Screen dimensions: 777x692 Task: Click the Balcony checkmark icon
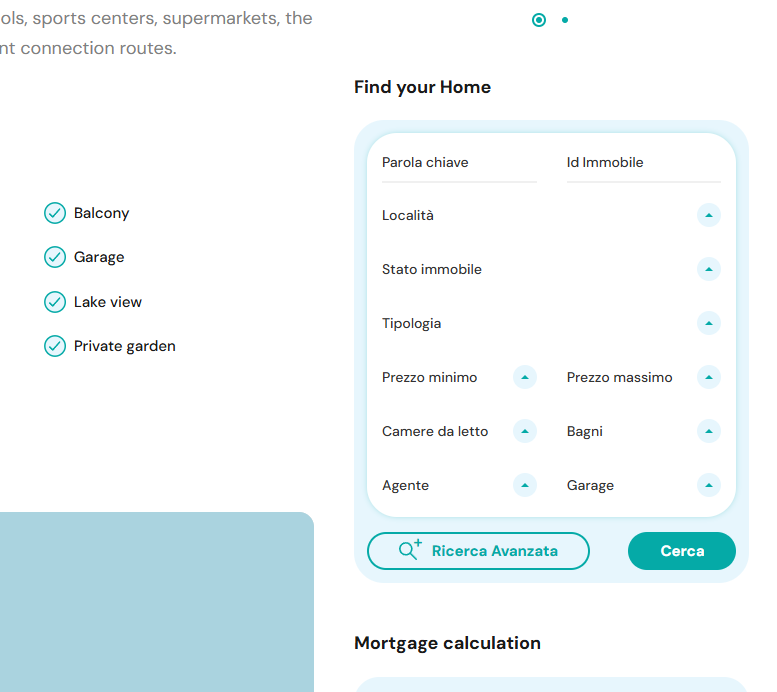click(55, 213)
